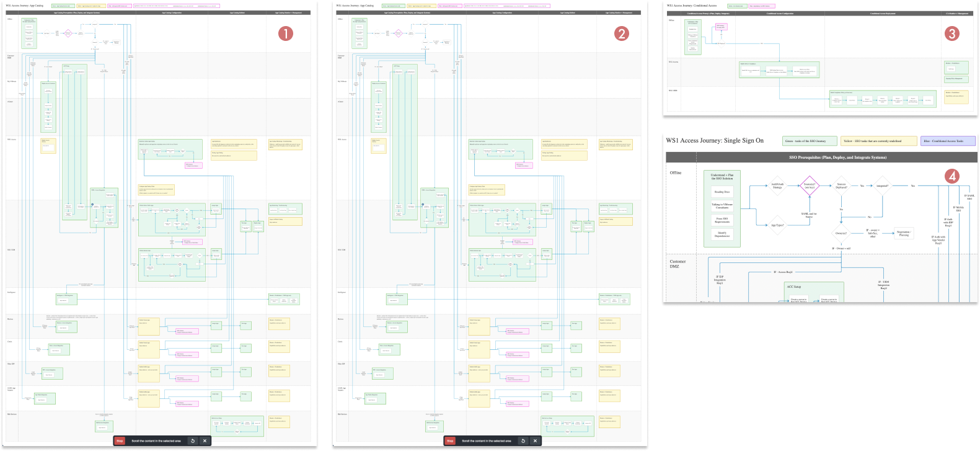Click the red number 1 badge
The height and width of the screenshot is (451, 980).
pyautogui.click(x=285, y=33)
